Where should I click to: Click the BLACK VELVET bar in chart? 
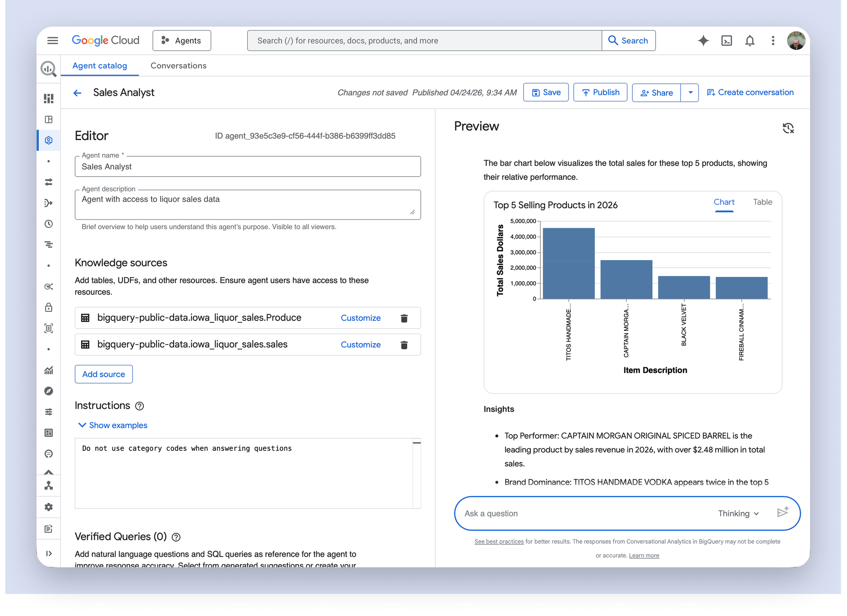pyautogui.click(x=684, y=287)
